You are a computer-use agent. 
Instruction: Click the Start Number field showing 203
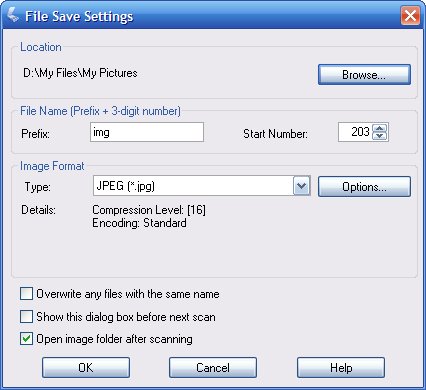355,132
